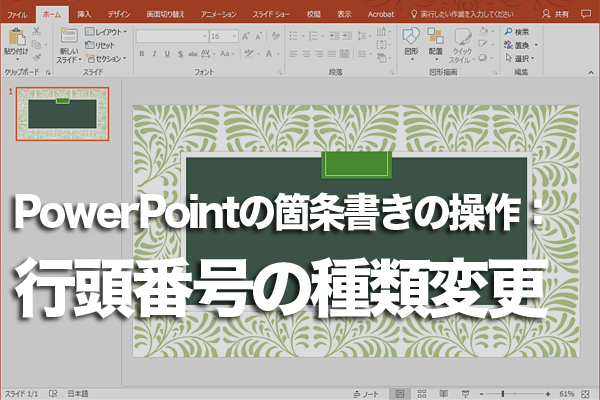This screenshot has width=600, height=400.
Task: Toggle Text Shadow formatting
Action: (x=180, y=54)
